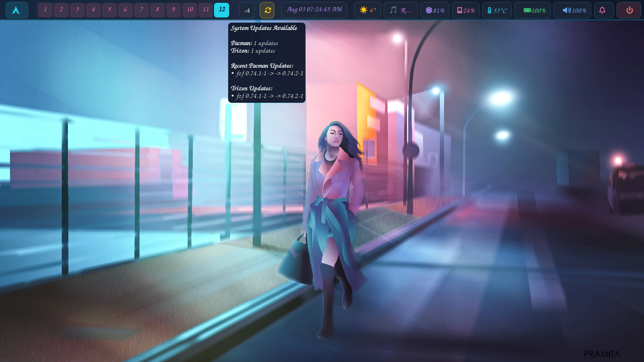
Task: Click the temperature 53°C indicator
Action: point(497,10)
